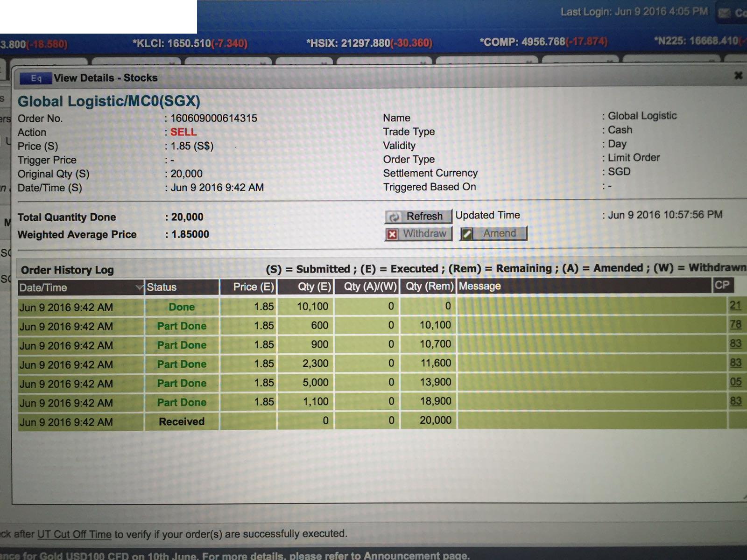Open counterparty link 83 in 900 qty row
Image resolution: width=747 pixels, height=560 pixels.
pyautogui.click(x=735, y=343)
